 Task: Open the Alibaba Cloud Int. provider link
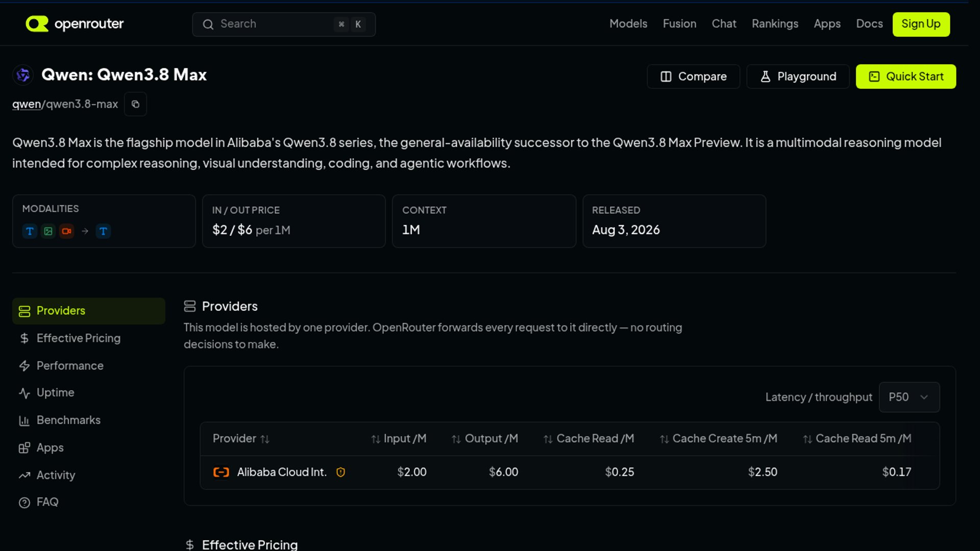[x=282, y=472]
